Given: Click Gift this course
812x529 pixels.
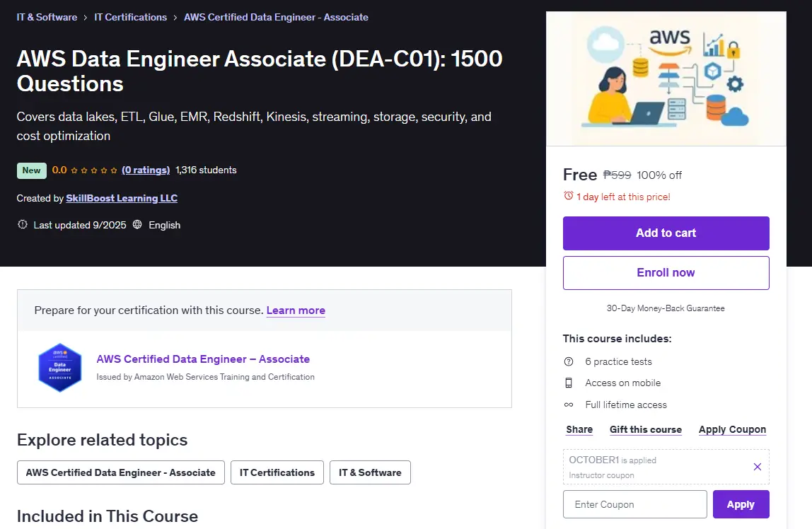Looking at the screenshot, I should click(x=646, y=429).
